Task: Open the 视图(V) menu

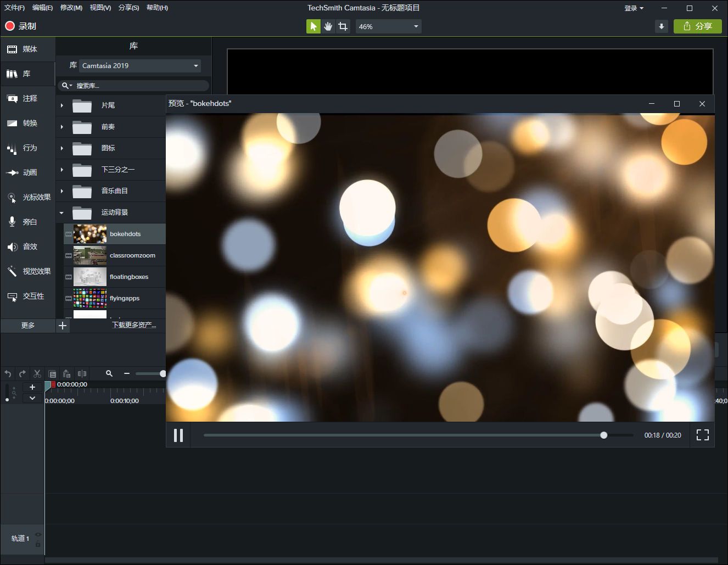Action: [x=100, y=8]
